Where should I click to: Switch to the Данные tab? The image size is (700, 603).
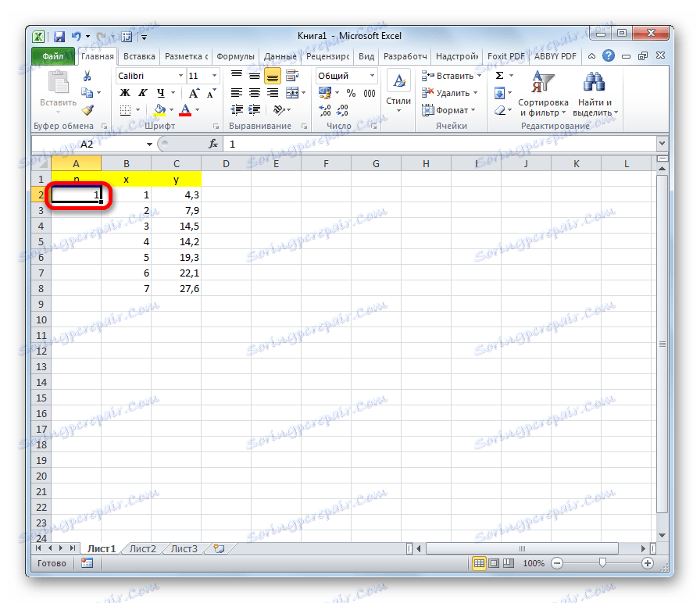280,56
